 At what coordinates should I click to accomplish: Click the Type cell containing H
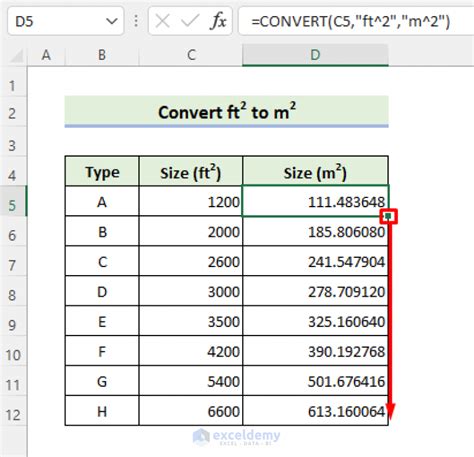102,411
